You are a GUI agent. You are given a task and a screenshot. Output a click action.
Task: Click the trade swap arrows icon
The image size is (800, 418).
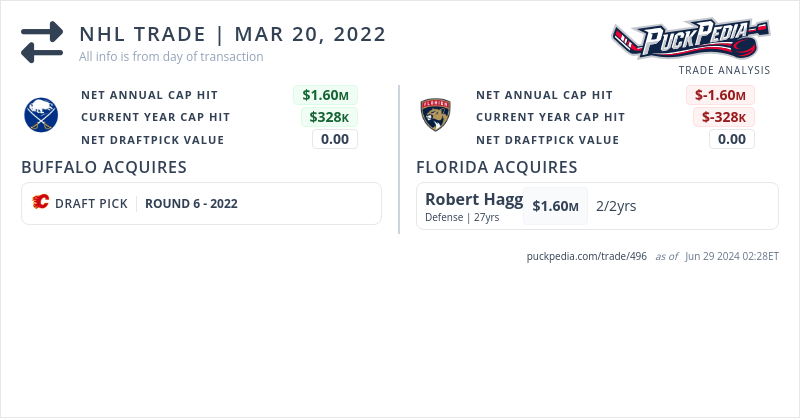42,42
